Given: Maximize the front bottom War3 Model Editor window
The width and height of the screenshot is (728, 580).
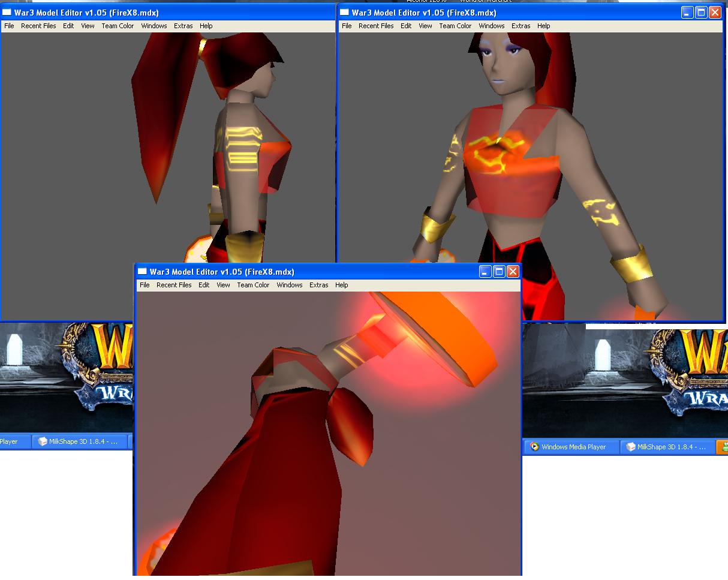Looking at the screenshot, I should [x=499, y=271].
